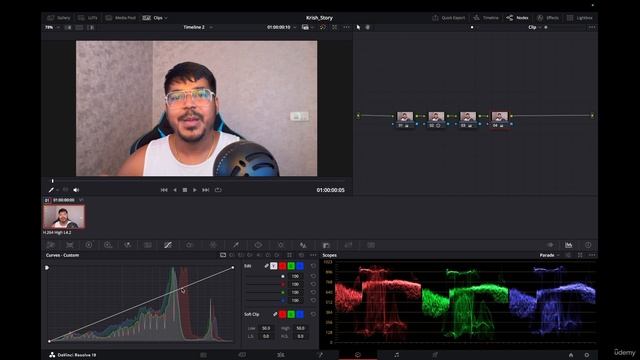Select node 02 in node graph
Viewport: 640px width, 360px height.
click(436, 119)
